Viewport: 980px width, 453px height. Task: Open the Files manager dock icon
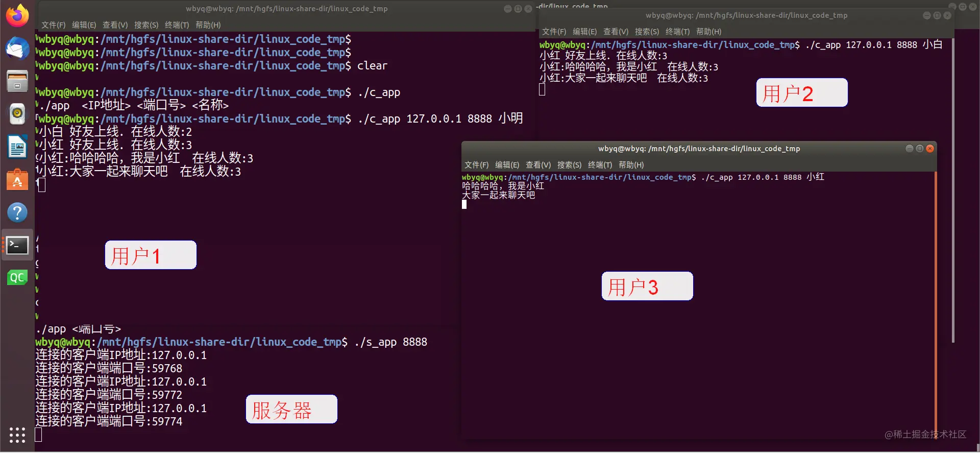click(x=17, y=81)
